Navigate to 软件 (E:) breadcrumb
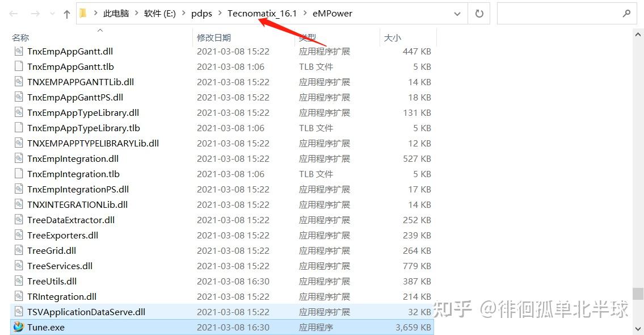 (x=160, y=14)
